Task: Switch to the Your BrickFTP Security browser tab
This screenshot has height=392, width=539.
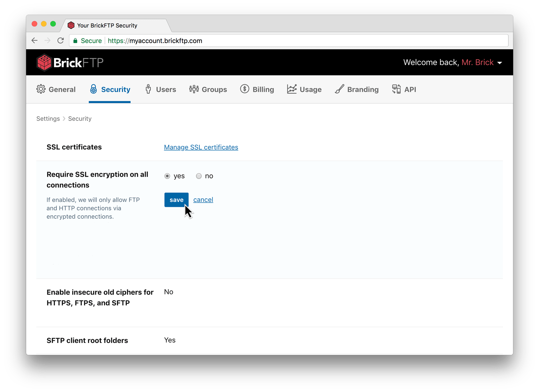Action: point(107,25)
